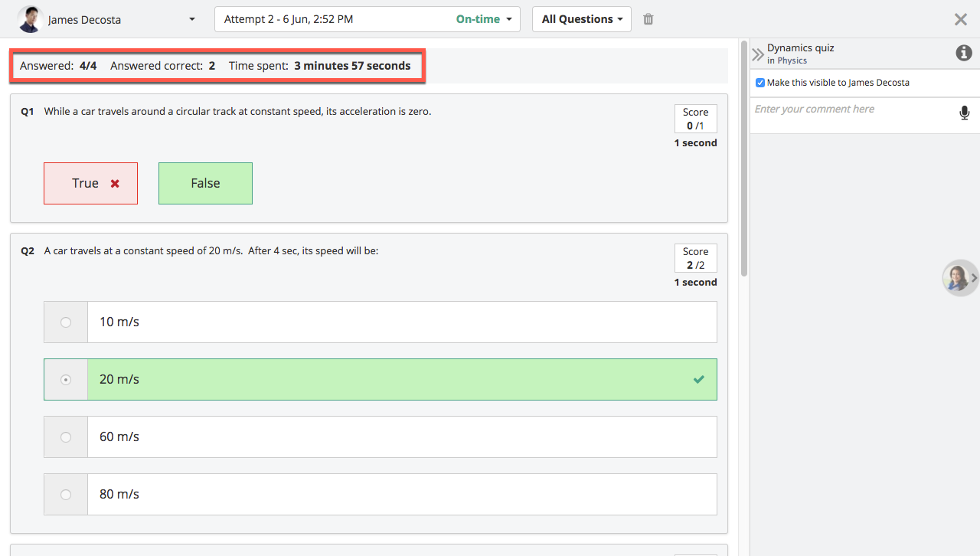Click the Answered 4/4 text
Viewport: 980px width, 556px height.
58,66
